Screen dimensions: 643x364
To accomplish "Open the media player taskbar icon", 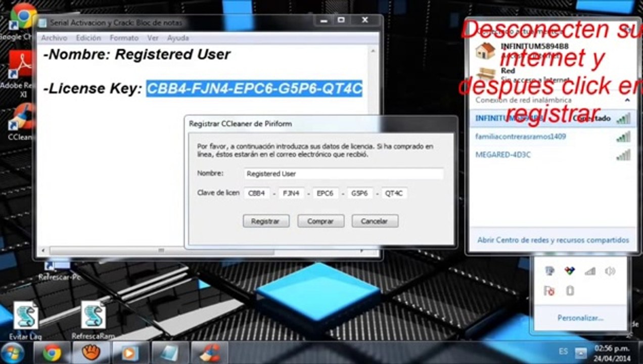I will click(x=130, y=352).
